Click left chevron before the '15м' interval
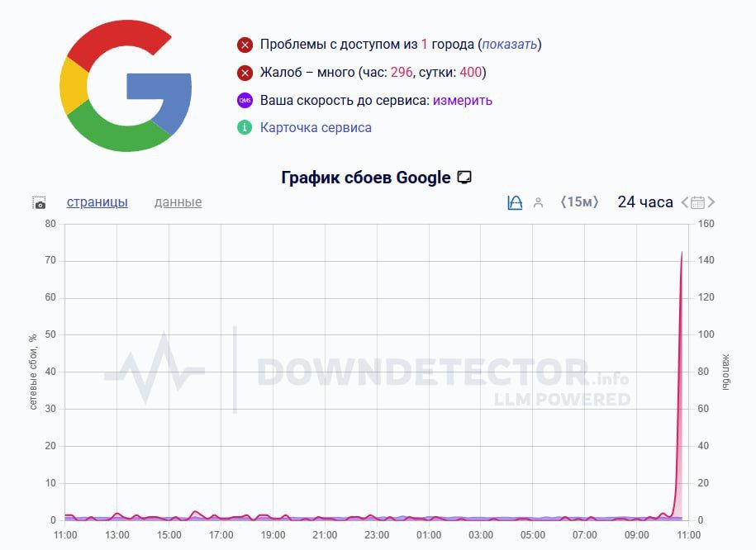 point(563,202)
